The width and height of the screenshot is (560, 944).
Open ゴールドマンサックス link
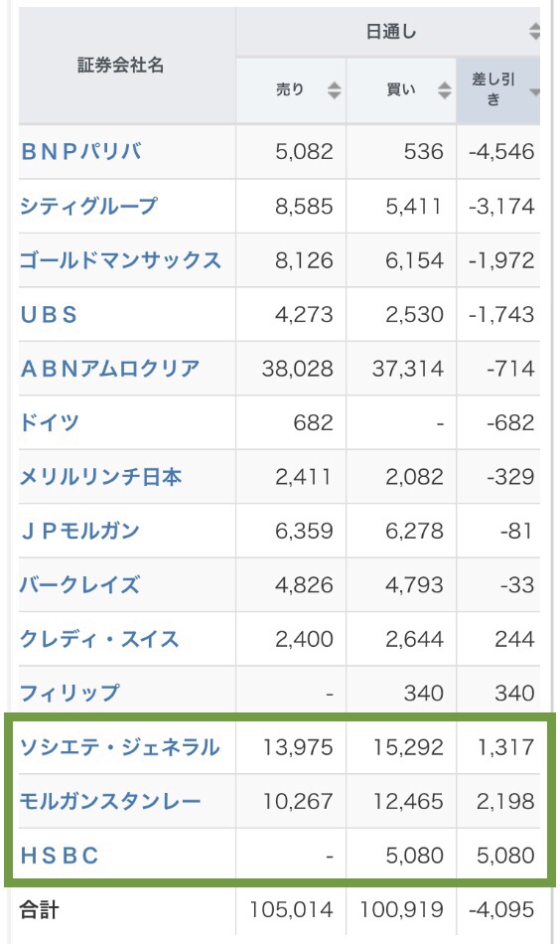click(120, 260)
